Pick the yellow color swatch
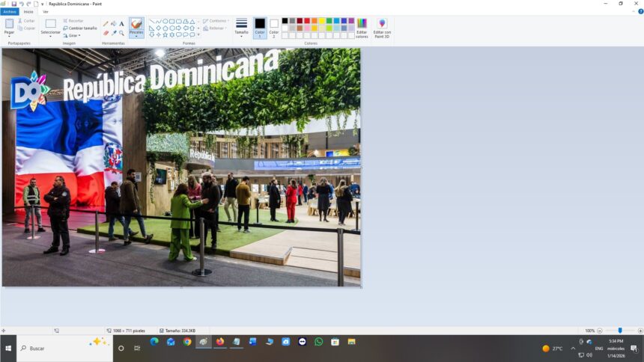 click(321, 20)
